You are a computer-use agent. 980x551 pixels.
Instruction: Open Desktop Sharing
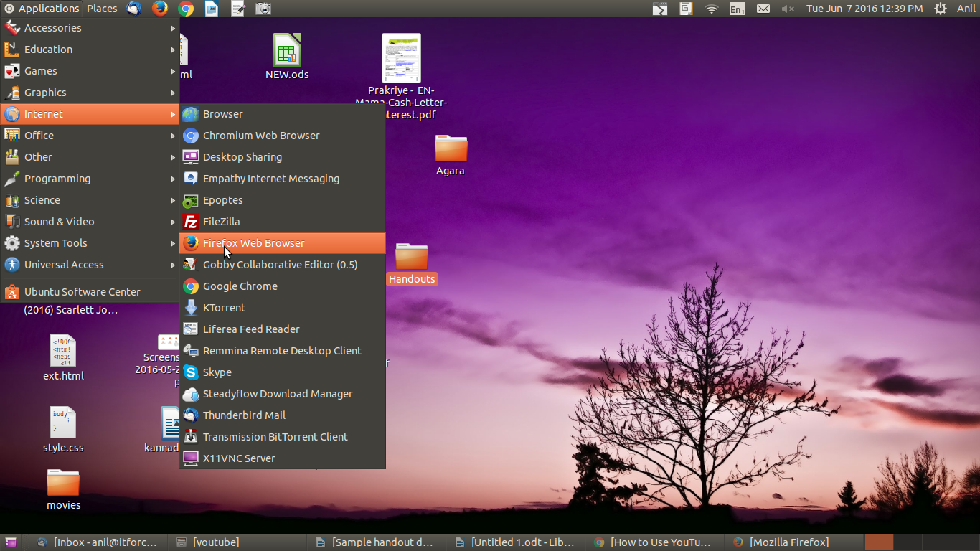tap(282, 157)
